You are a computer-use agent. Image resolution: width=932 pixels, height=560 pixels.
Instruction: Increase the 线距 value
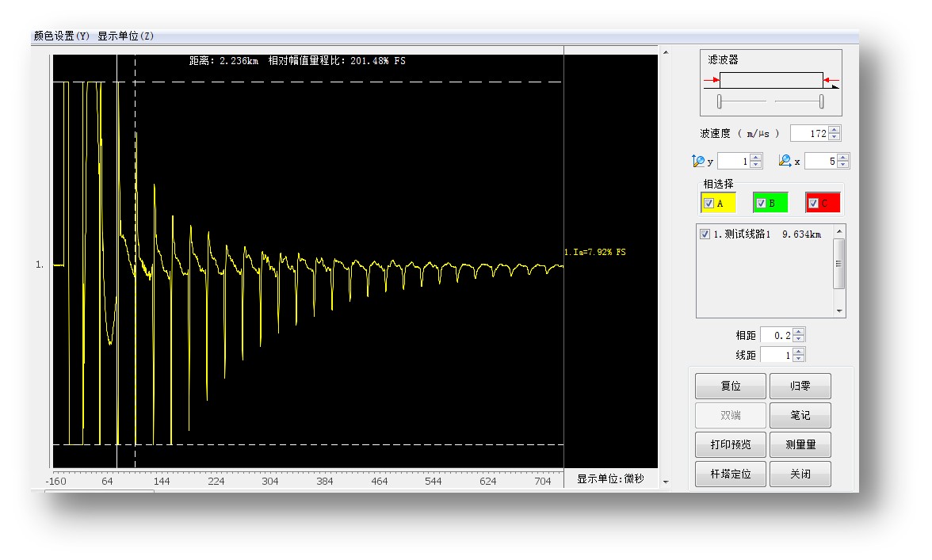tap(799, 352)
